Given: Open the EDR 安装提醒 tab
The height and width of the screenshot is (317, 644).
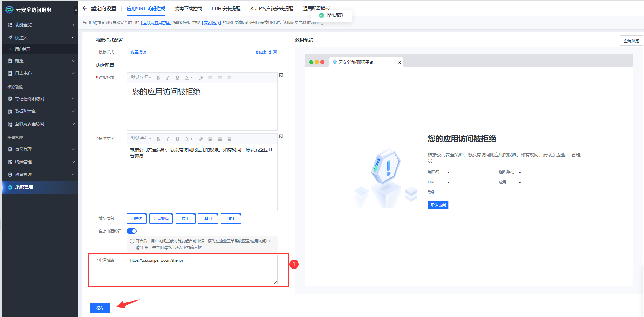Looking at the screenshot, I should (x=226, y=8).
